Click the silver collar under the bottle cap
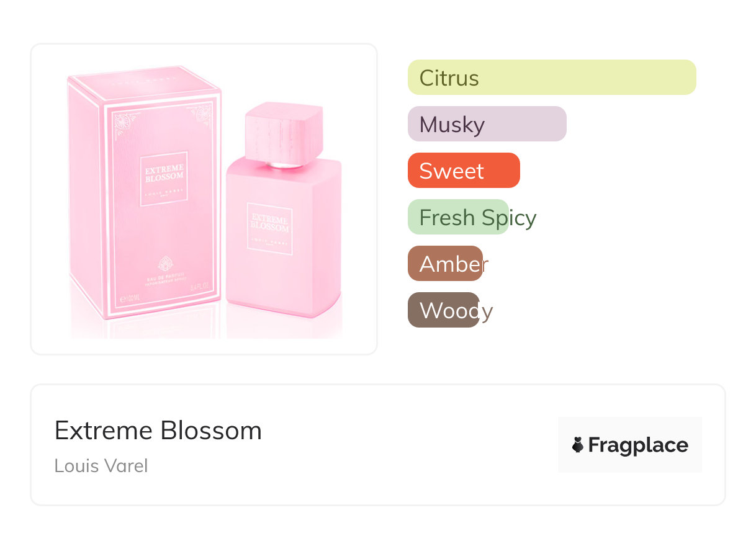Image resolution: width=756 pixels, height=536 pixels. click(x=282, y=164)
